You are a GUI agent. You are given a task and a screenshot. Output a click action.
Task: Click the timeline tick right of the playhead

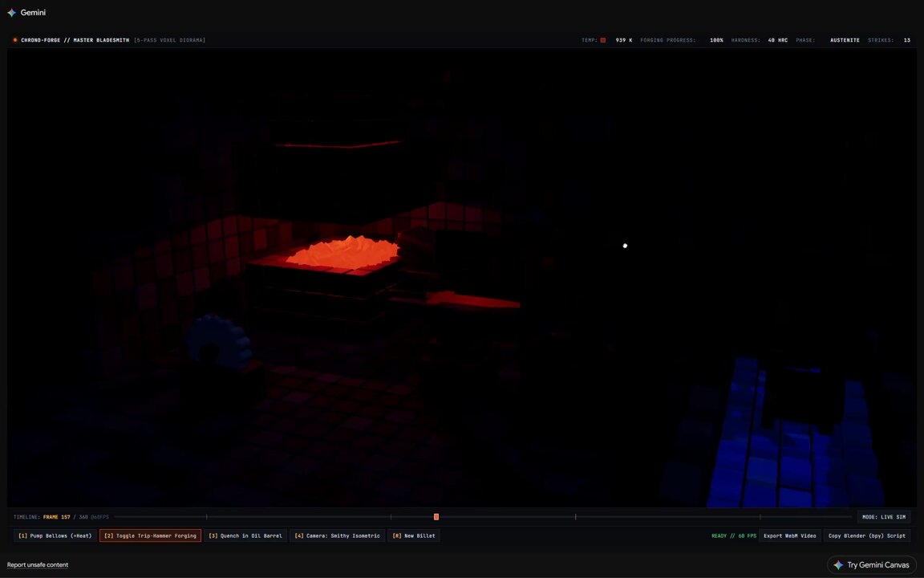click(x=575, y=517)
